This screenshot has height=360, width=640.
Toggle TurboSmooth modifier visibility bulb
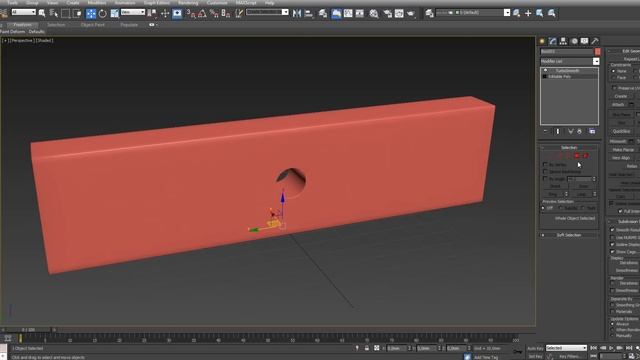545,71
